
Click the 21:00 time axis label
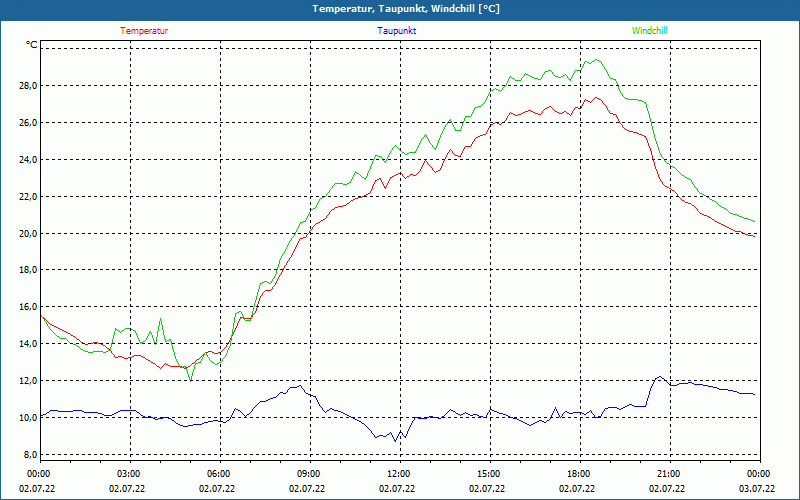point(667,474)
